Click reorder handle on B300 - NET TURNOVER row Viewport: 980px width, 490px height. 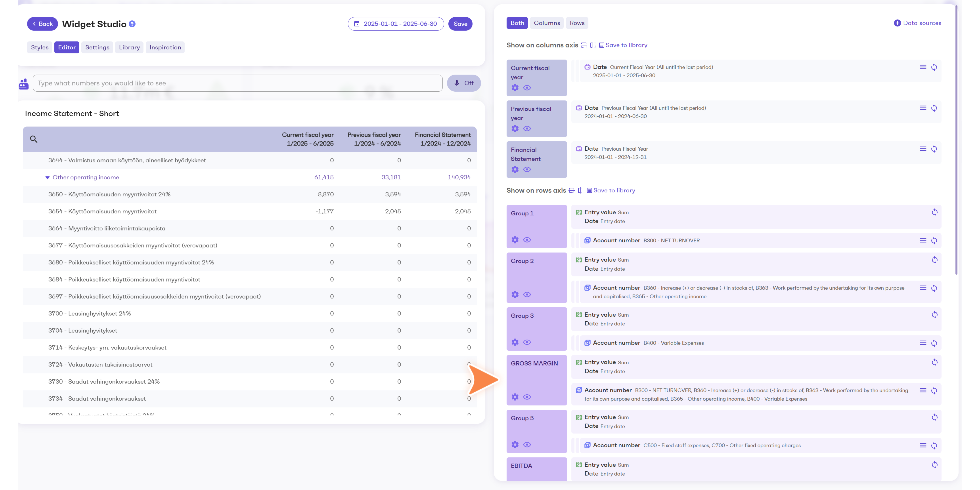click(x=923, y=240)
